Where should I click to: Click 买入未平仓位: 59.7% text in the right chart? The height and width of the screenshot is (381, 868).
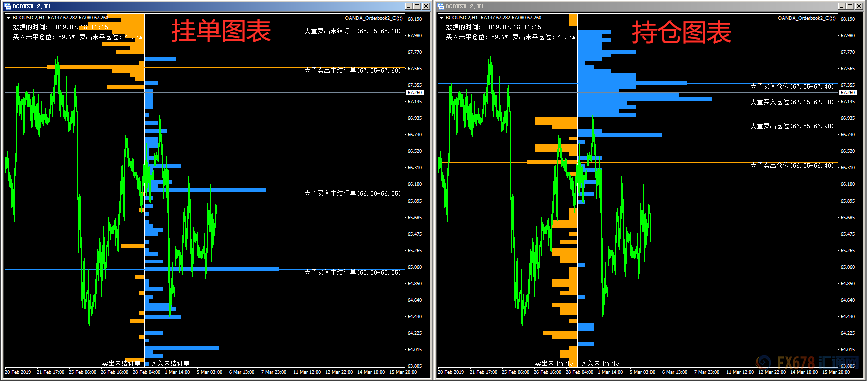coord(477,37)
